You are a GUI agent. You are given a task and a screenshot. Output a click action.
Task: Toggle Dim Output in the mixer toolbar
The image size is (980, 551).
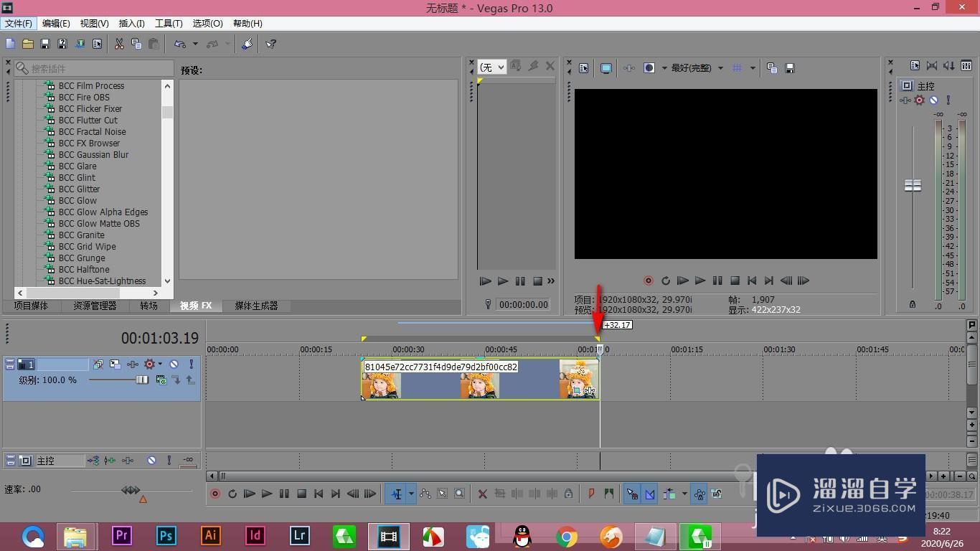pyautogui.click(x=949, y=66)
